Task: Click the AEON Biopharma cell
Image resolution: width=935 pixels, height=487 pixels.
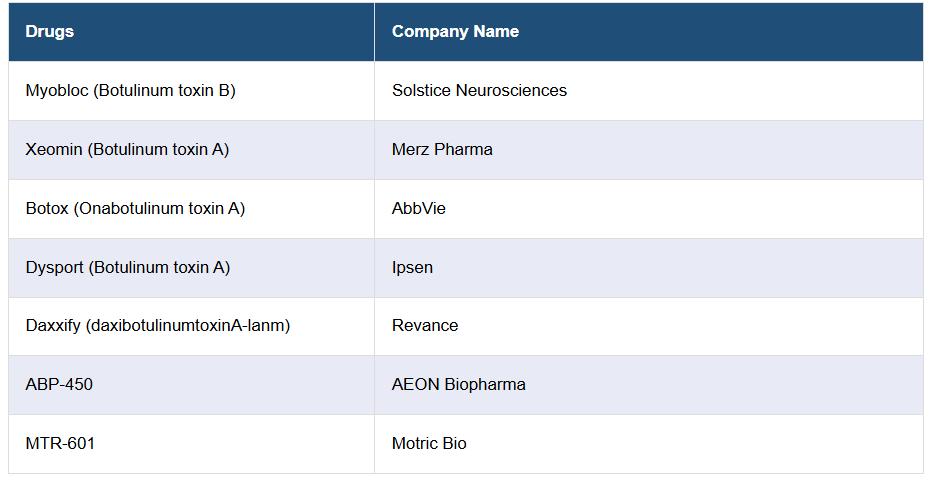Action: tap(458, 385)
